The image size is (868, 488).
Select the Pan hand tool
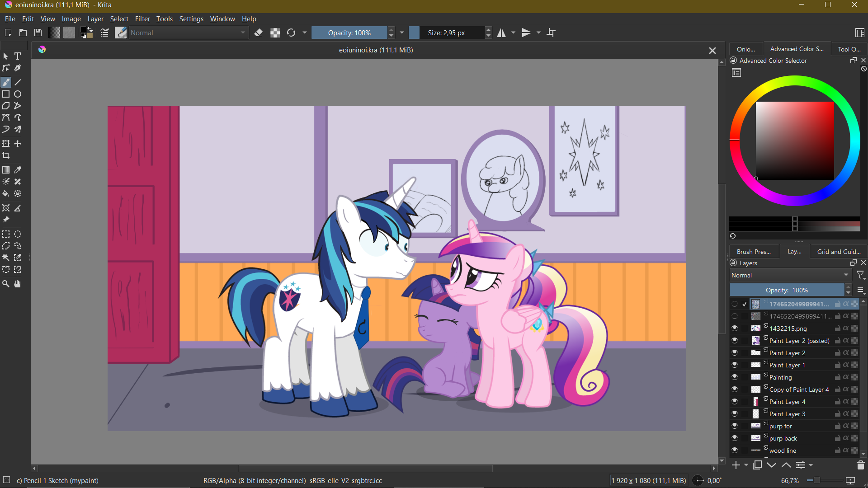click(x=18, y=284)
